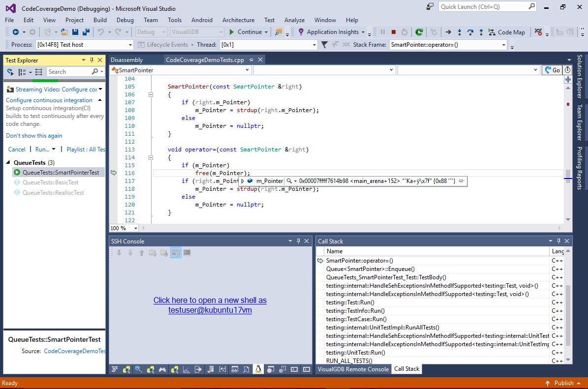Click the red Stop Debugging icon
Screen dimensions: 588x389
[x=393, y=32]
